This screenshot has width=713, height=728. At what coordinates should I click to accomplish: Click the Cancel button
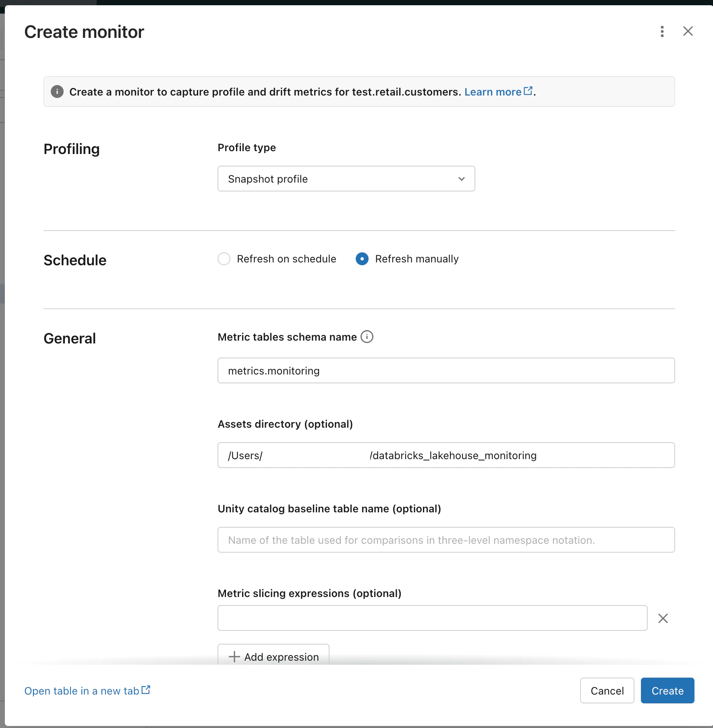607,691
